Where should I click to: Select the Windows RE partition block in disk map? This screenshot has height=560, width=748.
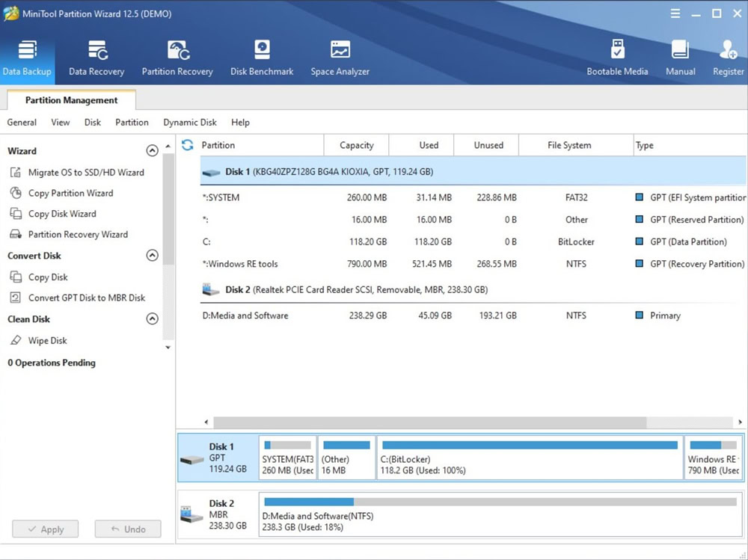click(714, 458)
